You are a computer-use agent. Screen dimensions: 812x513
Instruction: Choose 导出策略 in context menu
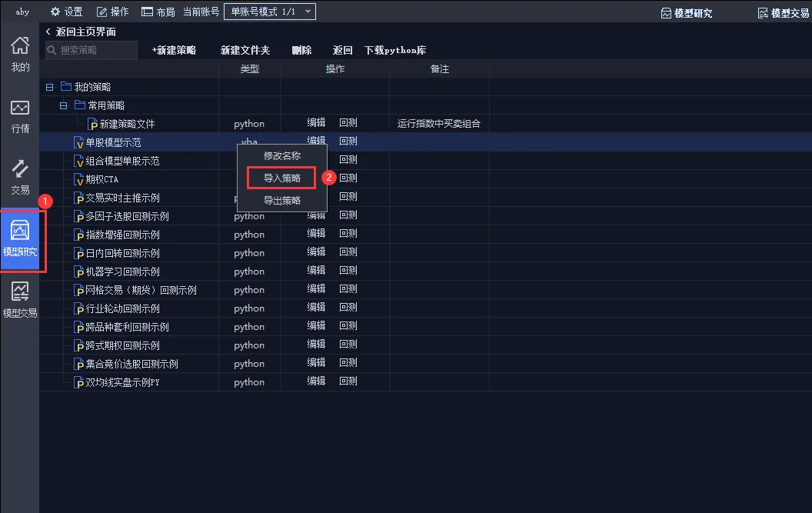click(281, 201)
